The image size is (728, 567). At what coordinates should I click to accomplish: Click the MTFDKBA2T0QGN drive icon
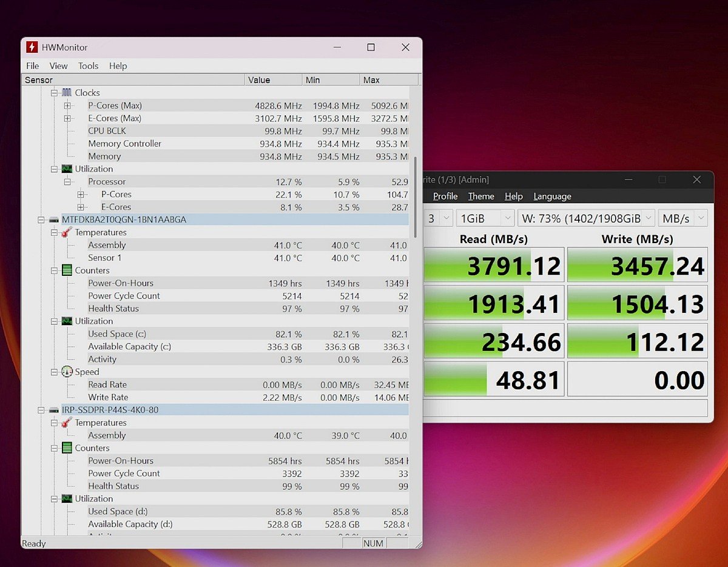coord(54,220)
